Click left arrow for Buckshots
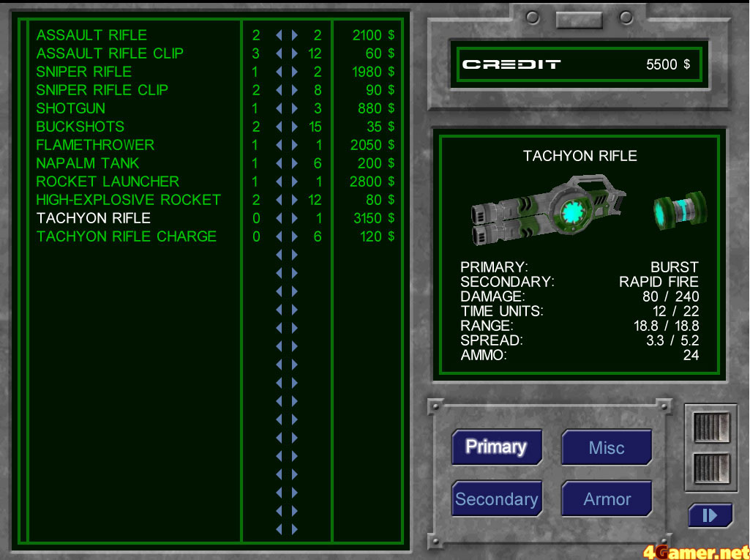Screen dimensions: 750x560 tap(279, 127)
